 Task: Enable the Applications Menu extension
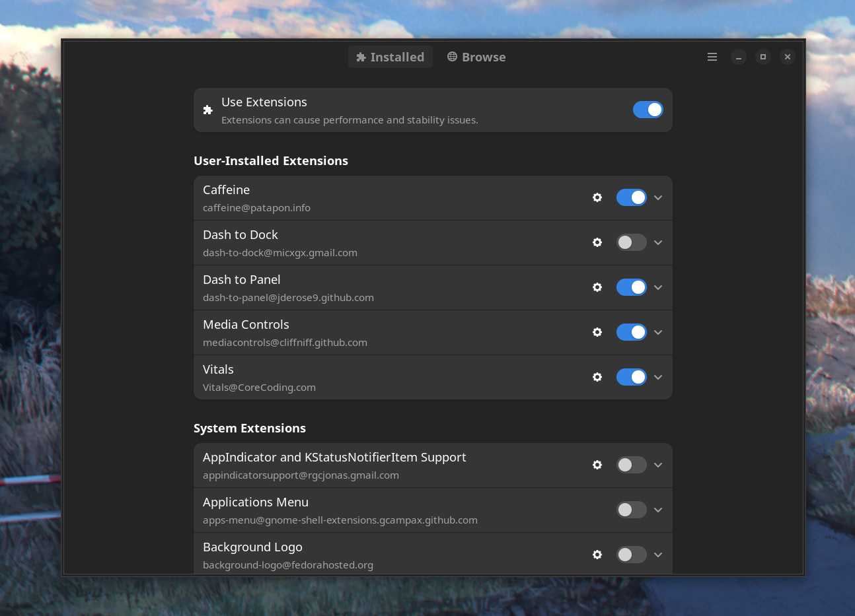[x=631, y=510]
